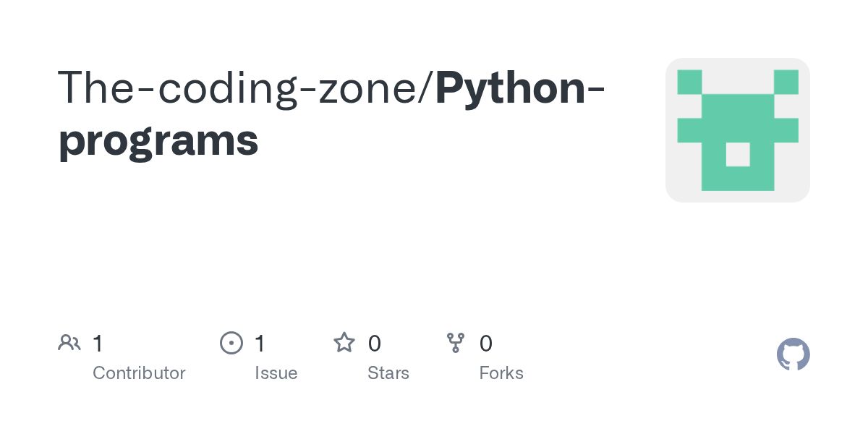The height and width of the screenshot is (434, 868).
Task: Click the green identicon avatar
Action: pyautogui.click(x=737, y=130)
